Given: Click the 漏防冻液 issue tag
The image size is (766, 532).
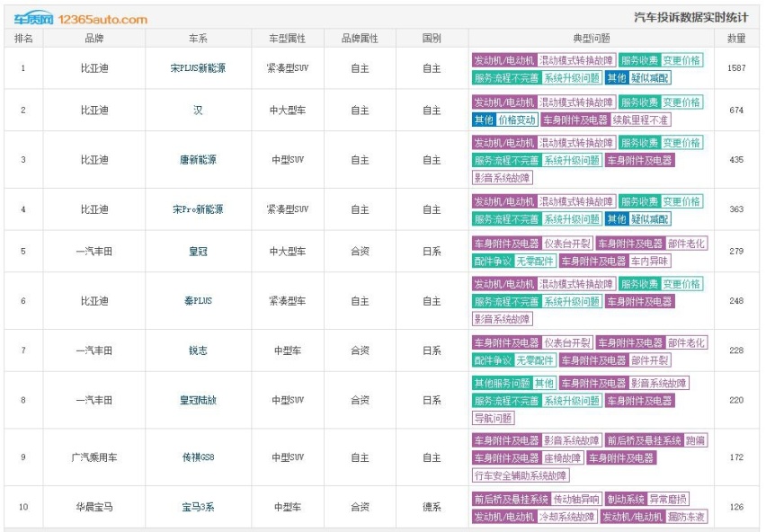Looking at the screenshot, I should [x=686, y=517].
